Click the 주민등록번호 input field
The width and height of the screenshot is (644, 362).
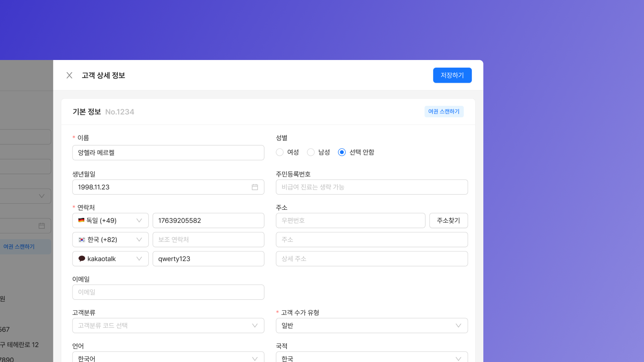pos(372,187)
